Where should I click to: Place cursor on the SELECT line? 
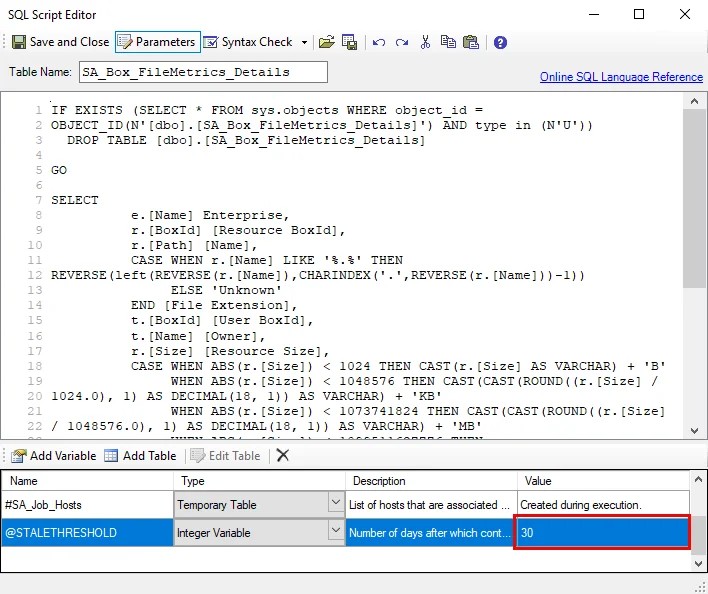click(x=75, y=200)
